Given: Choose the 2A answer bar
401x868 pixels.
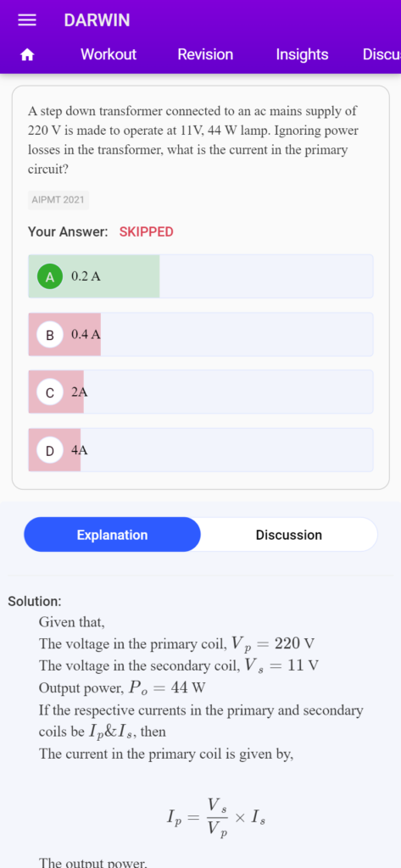Looking at the screenshot, I should pyautogui.click(x=200, y=392).
